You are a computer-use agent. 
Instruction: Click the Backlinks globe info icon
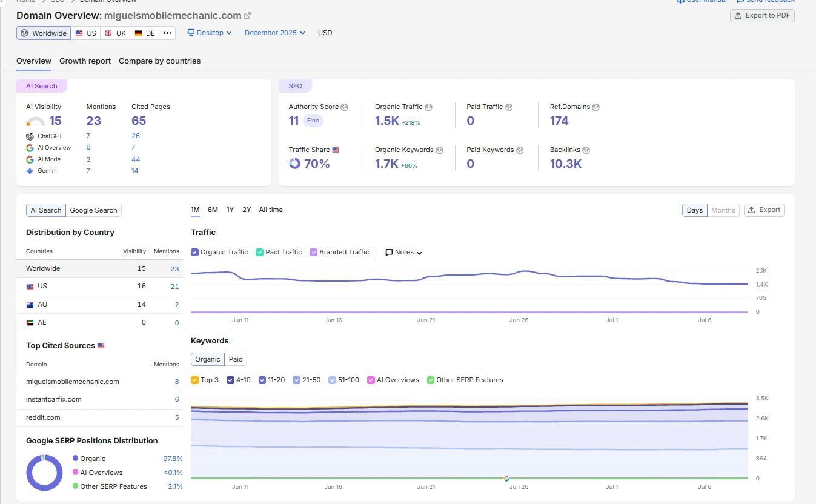[x=586, y=150]
